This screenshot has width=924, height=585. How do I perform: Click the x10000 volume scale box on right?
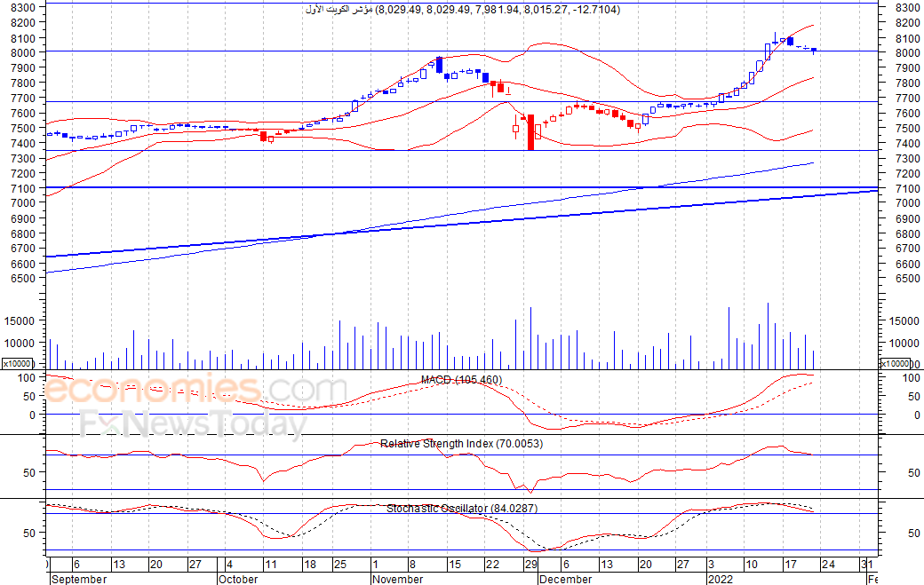(896, 364)
